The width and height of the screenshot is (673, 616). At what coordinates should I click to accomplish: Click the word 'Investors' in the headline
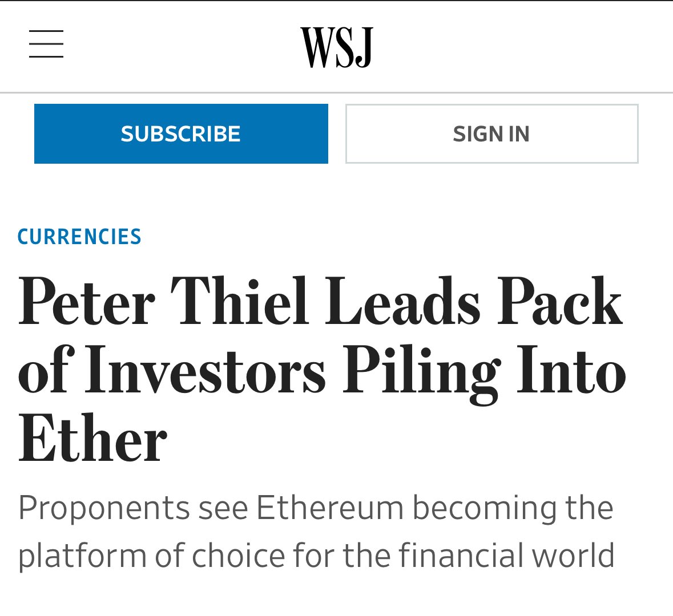pos(205,370)
